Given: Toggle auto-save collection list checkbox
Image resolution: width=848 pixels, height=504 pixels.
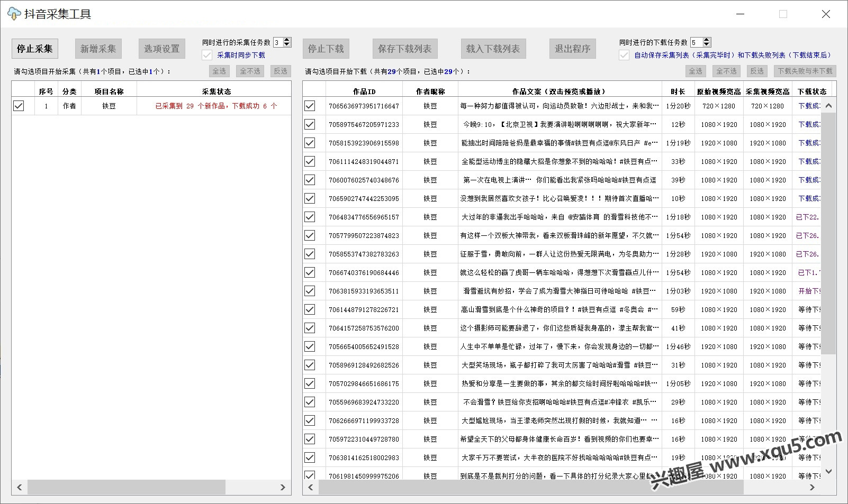Looking at the screenshot, I should (624, 55).
